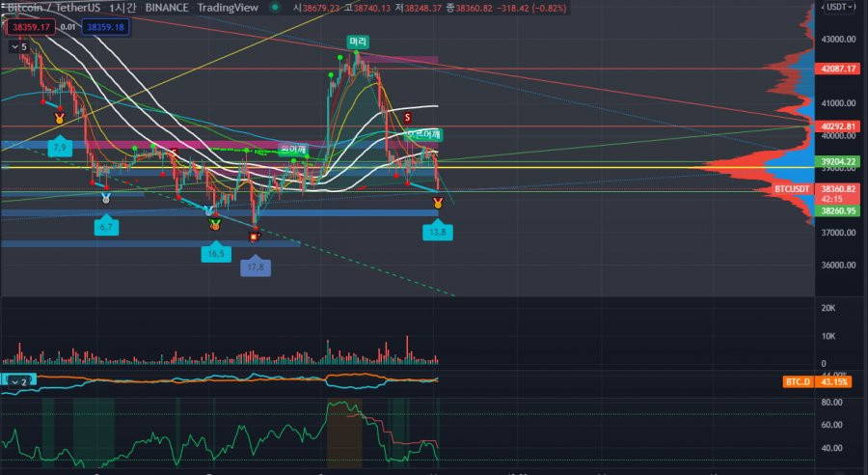Click the bronze medal icon above 16.5 label
This screenshot has height=475, width=868.
[x=215, y=225]
